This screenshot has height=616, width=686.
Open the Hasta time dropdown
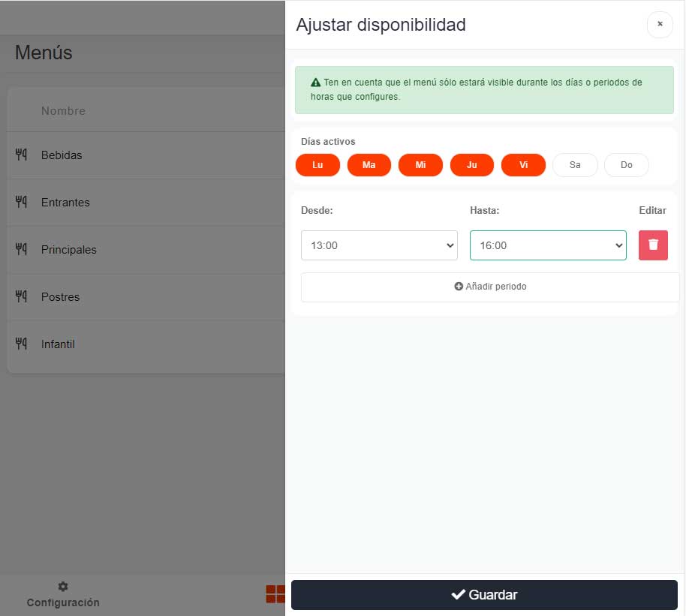point(548,245)
